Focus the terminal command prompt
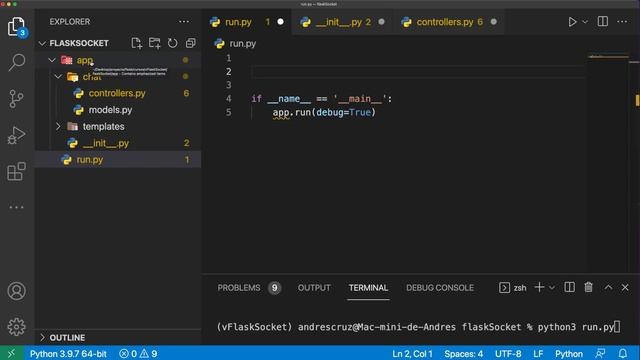The height and width of the screenshot is (360, 640). 418,327
